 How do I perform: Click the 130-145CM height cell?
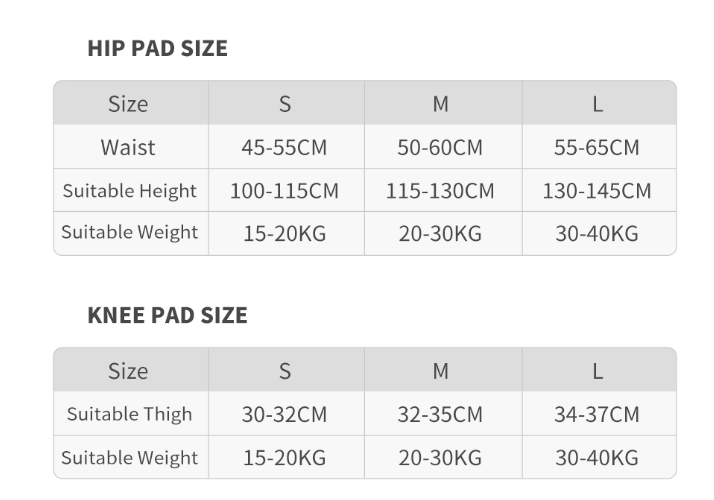(x=597, y=191)
